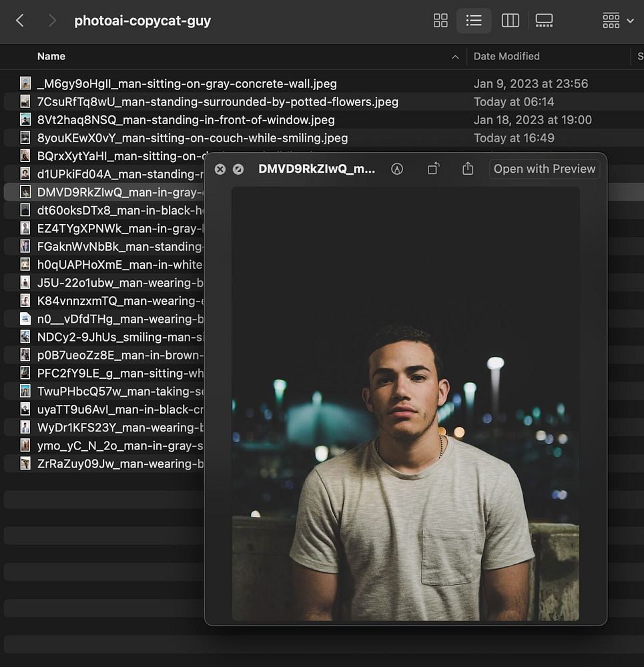Click file icon of WyDr1KFS23Y image

pos(25,427)
